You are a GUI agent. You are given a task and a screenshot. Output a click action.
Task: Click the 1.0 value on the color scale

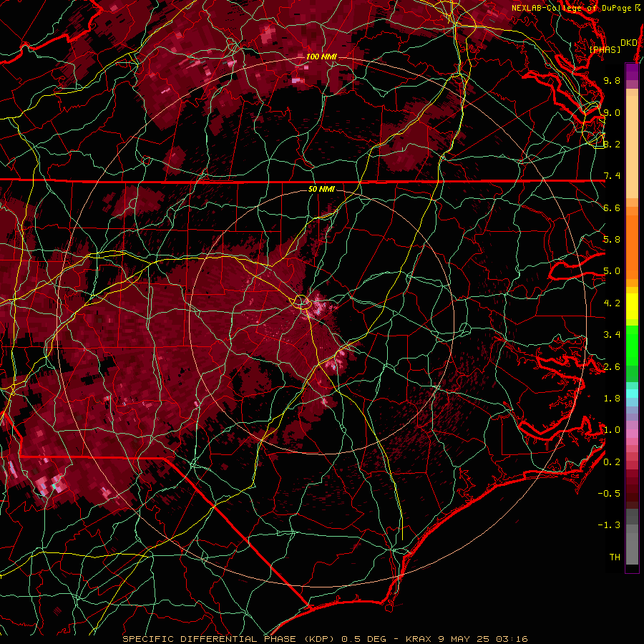tap(612, 430)
